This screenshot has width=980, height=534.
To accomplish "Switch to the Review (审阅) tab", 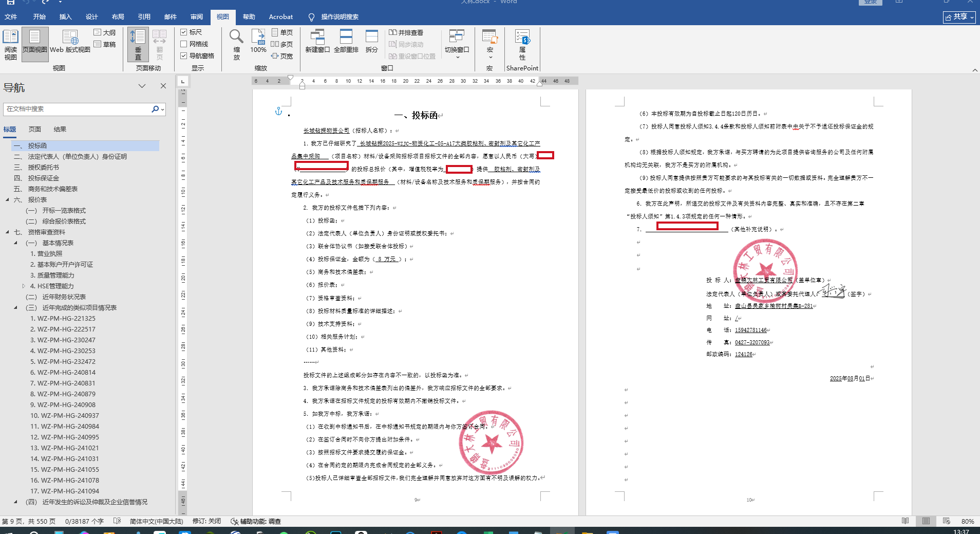I will (197, 17).
